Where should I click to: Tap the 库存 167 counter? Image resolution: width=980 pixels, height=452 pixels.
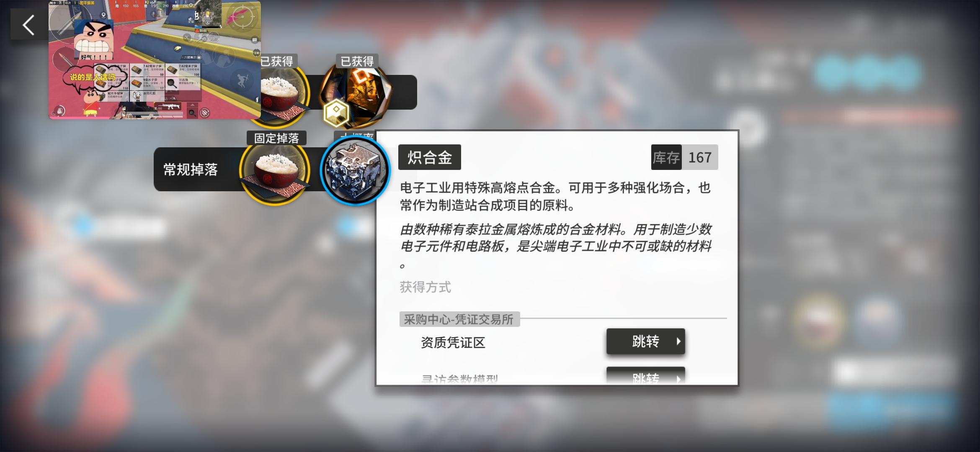pos(684,157)
